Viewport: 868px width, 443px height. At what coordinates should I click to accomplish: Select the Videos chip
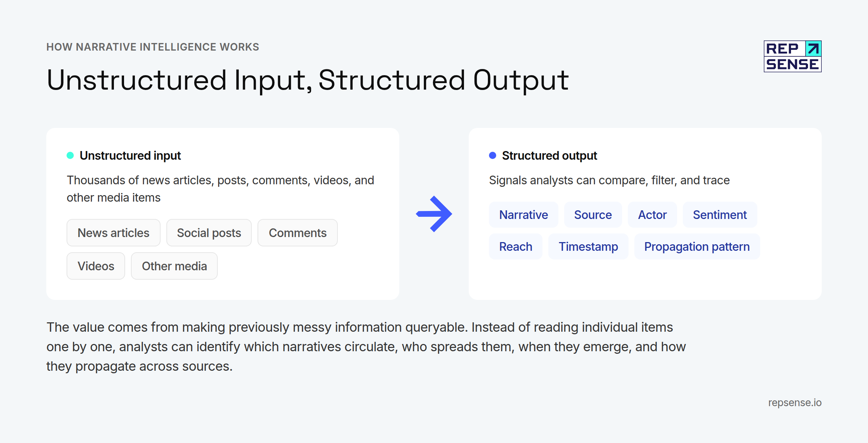click(96, 266)
